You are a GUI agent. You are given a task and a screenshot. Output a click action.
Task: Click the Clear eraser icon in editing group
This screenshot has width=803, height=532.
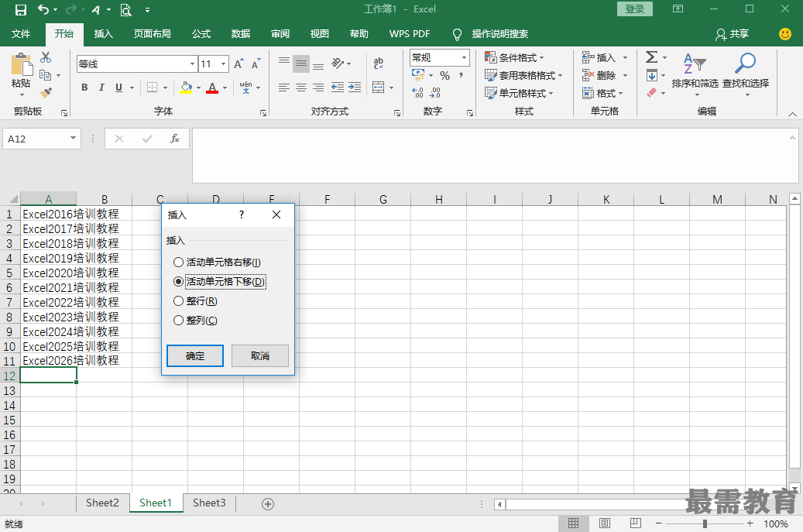click(651, 93)
